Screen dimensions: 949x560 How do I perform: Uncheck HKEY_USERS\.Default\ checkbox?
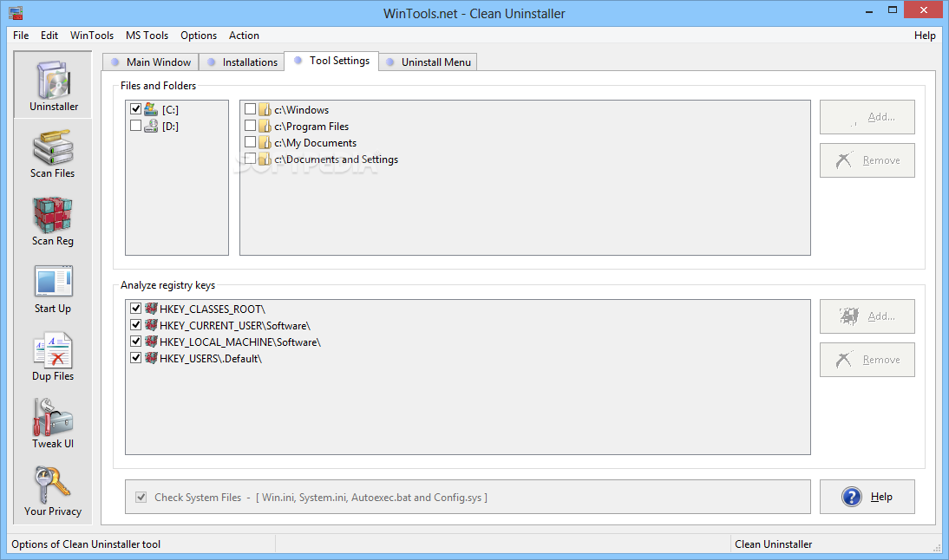click(135, 357)
